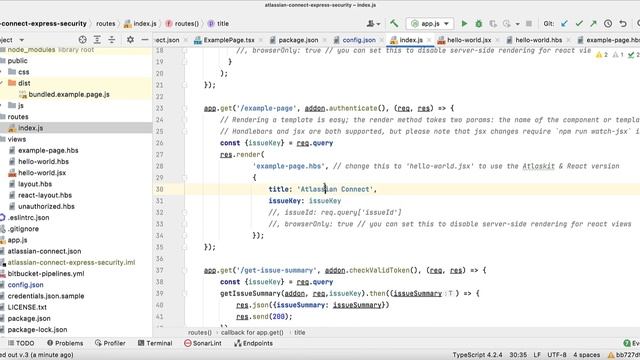Open the SonarLint tool window

click(203, 343)
